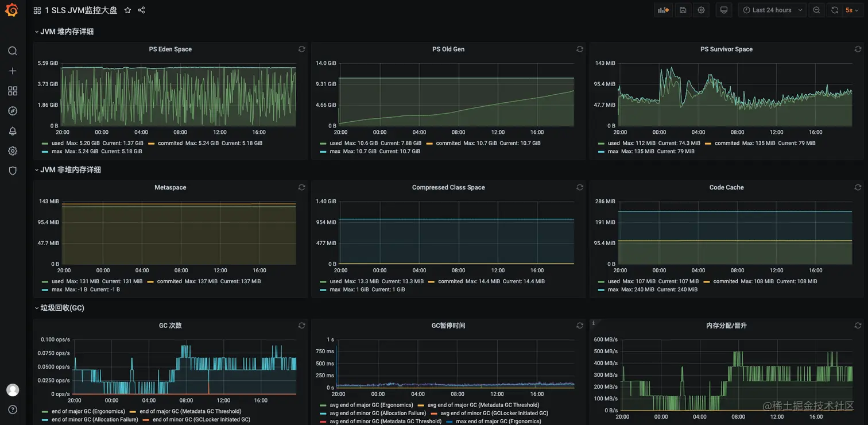
Task: Click the refresh icon on PS Old Gen panel
Action: (580, 49)
